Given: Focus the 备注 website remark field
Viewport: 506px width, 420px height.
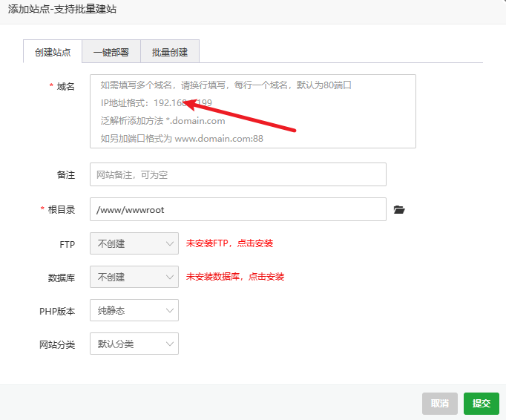Looking at the screenshot, I should click(237, 174).
